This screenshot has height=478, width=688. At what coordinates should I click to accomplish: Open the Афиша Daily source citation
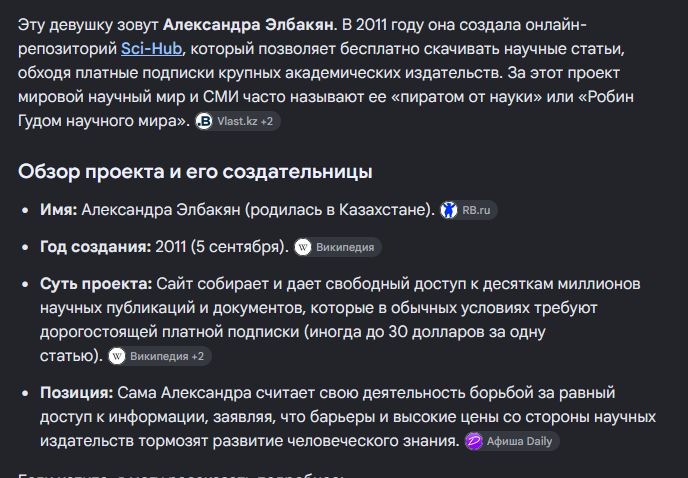tap(511, 441)
